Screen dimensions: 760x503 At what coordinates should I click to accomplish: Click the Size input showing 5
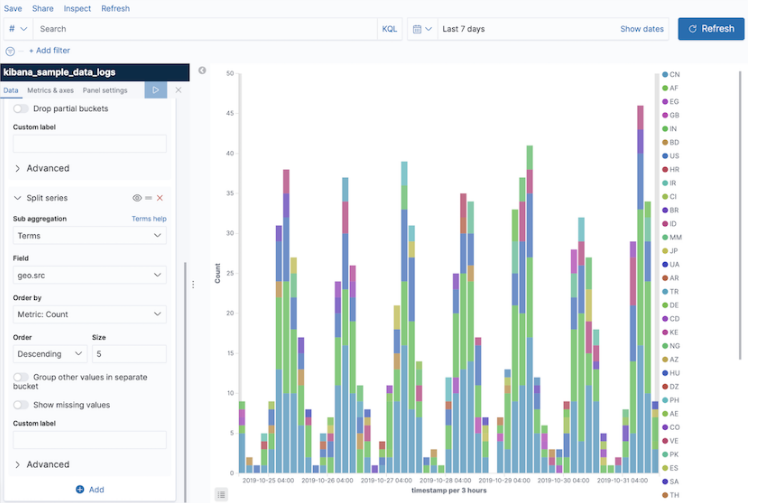(129, 354)
